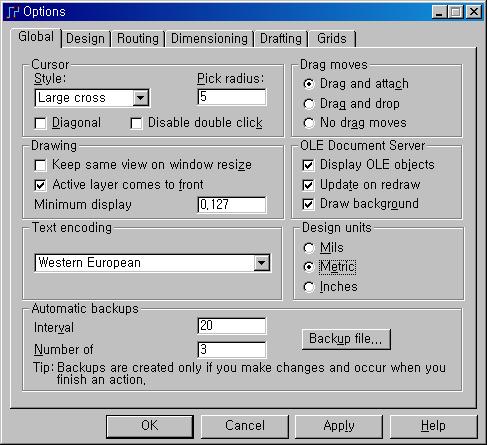Viewport: 488px width, 445px height.
Task: Click the Pick radius input field
Action: pyautogui.click(x=232, y=97)
